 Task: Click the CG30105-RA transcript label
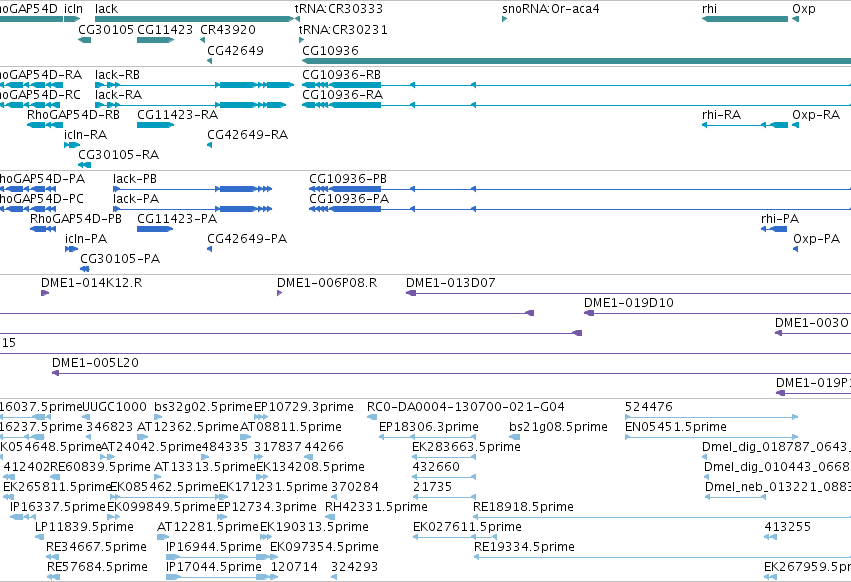click(x=118, y=155)
